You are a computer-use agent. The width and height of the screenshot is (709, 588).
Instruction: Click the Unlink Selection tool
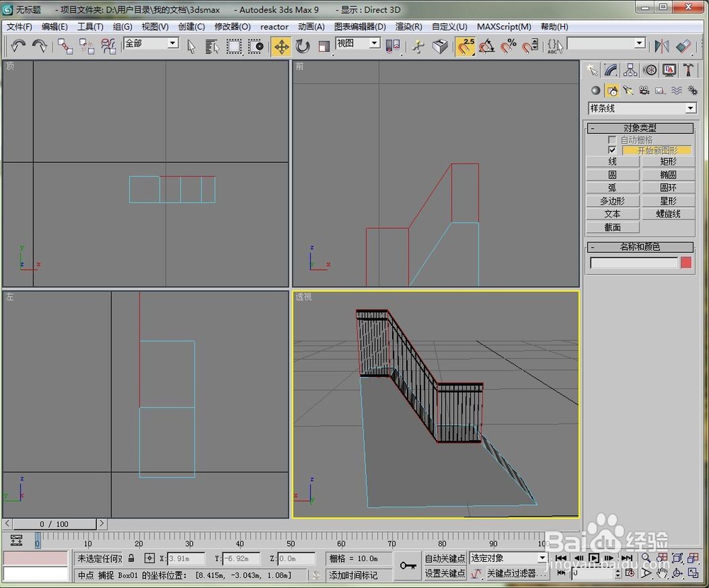pos(86,46)
